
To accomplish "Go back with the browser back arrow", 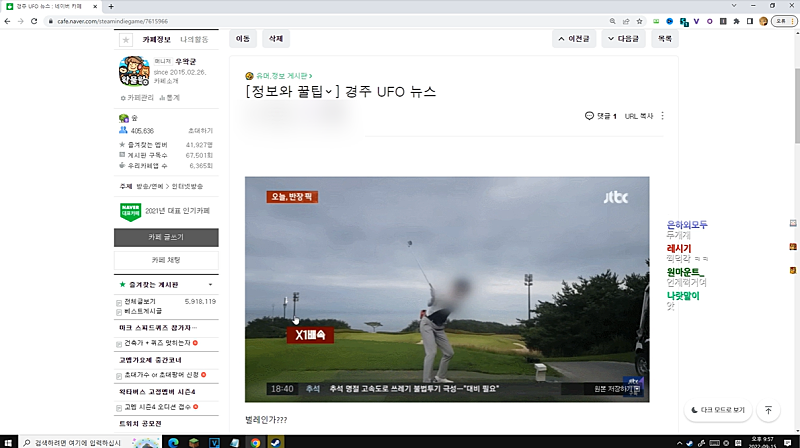I will (7, 21).
